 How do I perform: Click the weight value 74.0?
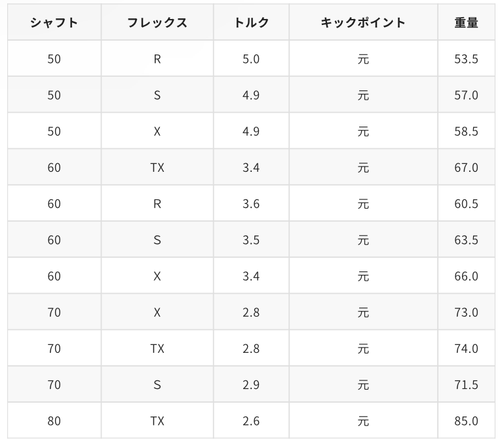(x=466, y=348)
